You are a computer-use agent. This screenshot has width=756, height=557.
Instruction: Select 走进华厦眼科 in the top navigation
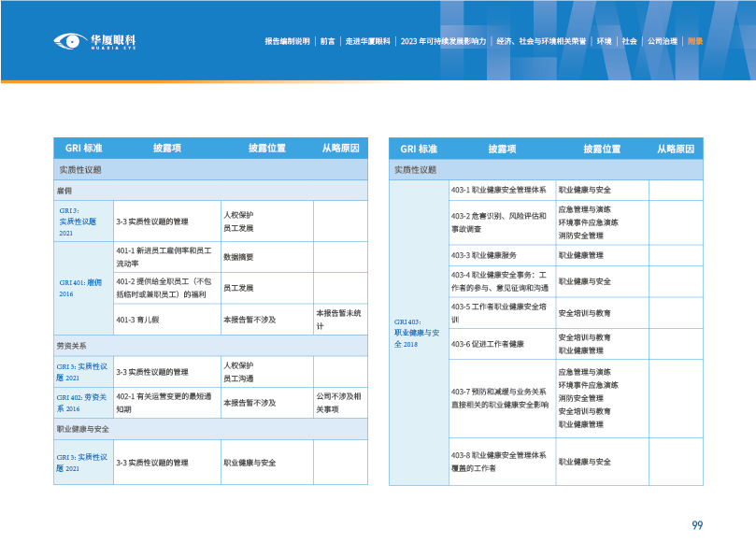(367, 41)
